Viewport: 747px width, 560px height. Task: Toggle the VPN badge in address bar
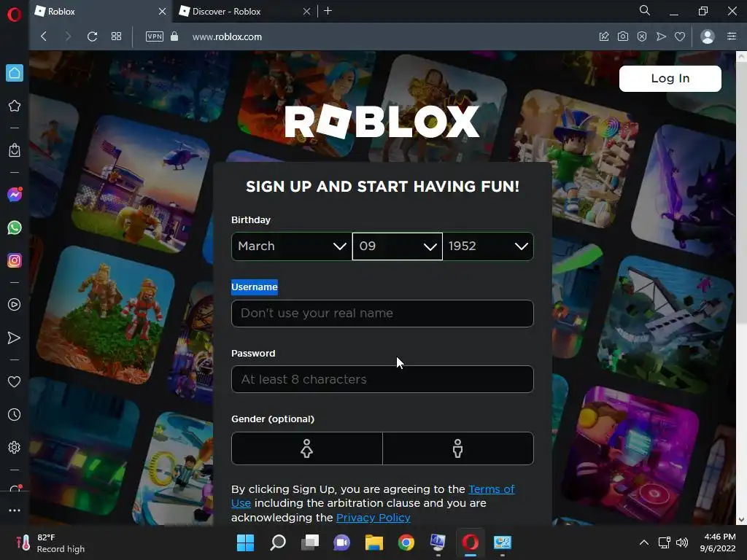tap(155, 36)
